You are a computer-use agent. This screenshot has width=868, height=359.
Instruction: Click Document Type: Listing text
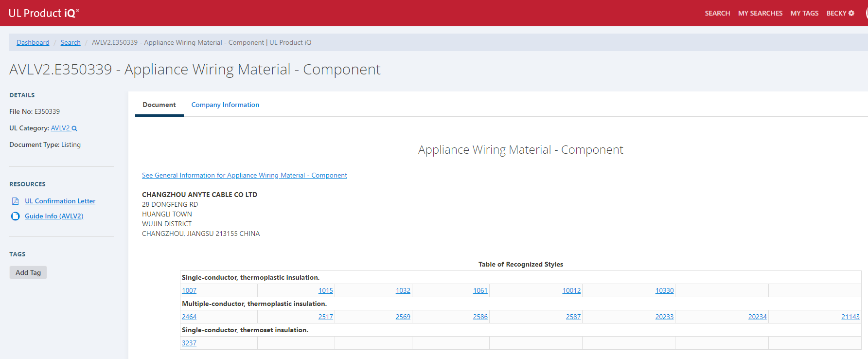45,144
